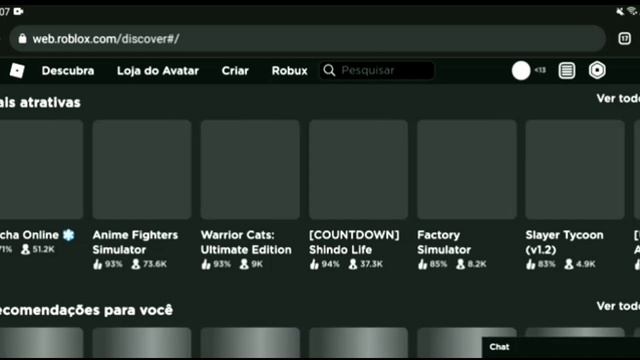Click the address bar URL

click(106, 39)
